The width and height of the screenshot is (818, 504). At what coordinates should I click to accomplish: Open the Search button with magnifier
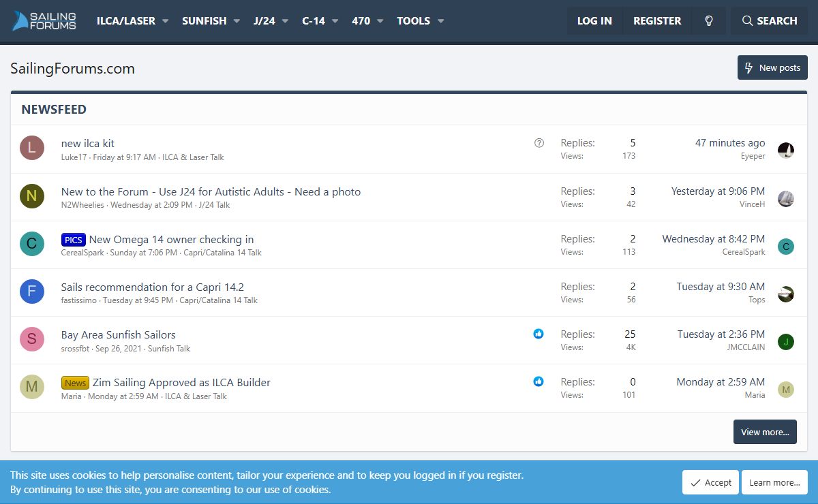770,21
